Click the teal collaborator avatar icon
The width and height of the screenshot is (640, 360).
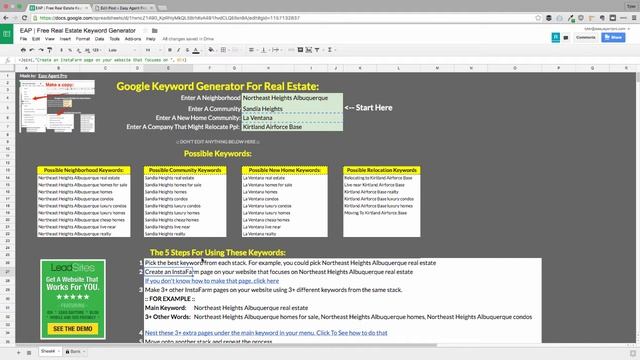click(x=556, y=38)
